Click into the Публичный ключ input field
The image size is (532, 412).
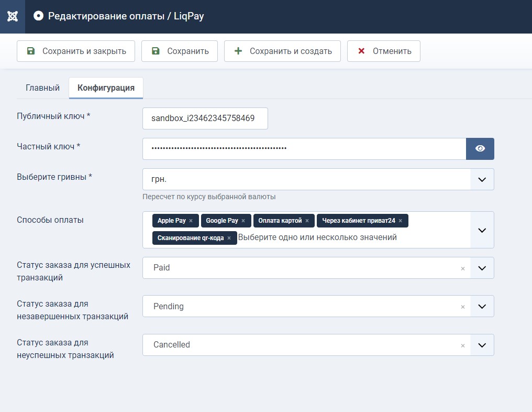pyautogui.click(x=205, y=118)
